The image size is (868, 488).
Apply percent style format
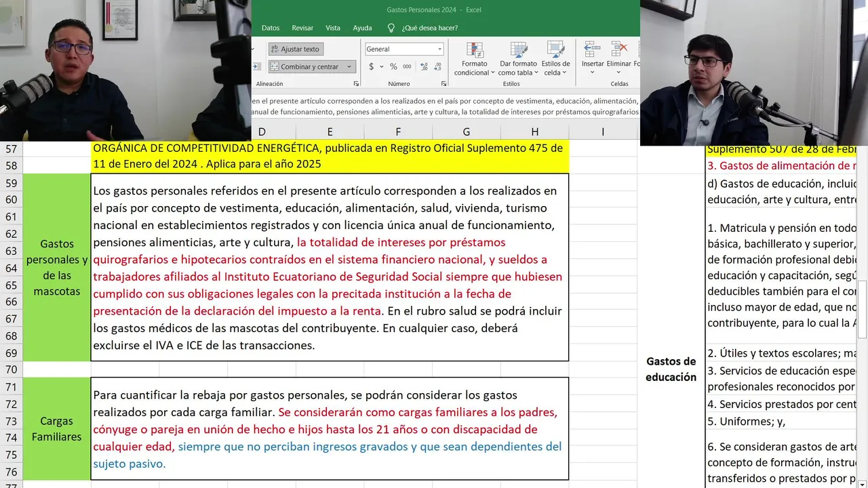393,66
